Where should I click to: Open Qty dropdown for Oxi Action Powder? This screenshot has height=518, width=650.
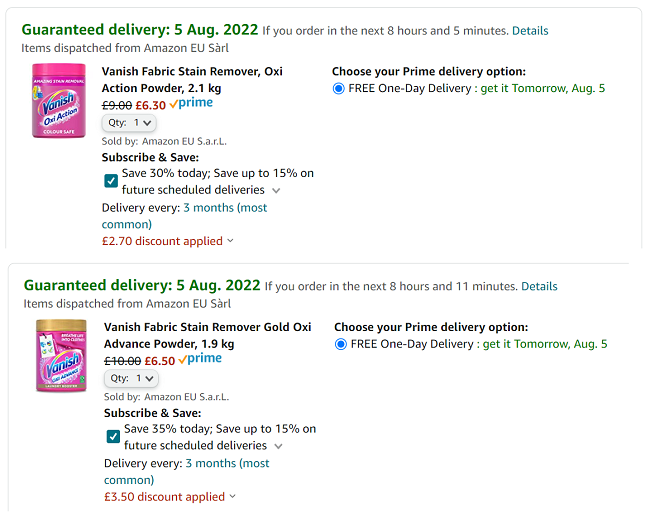pos(130,123)
